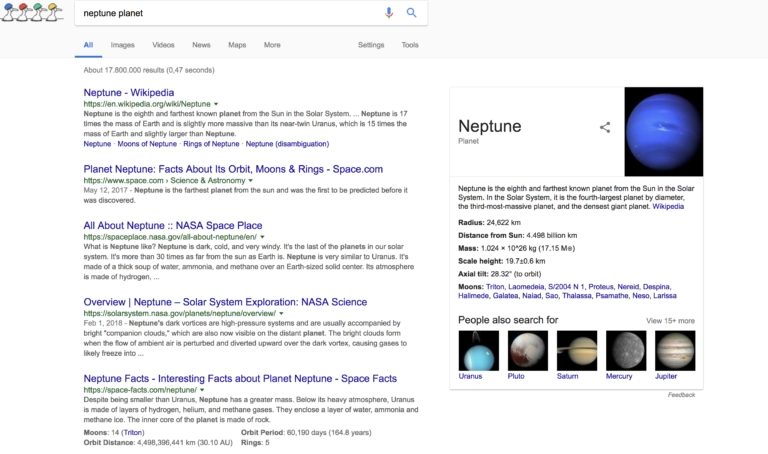The image size is (768, 454).
Task: Click the Thalassa moon link
Action: (x=576, y=296)
